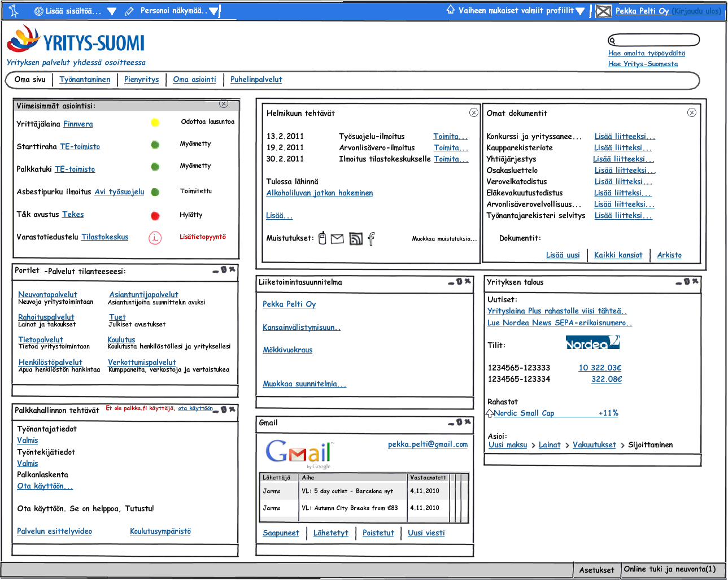Click the pekka.pelti@gmail.com address
The height and width of the screenshot is (580, 728).
[428, 445]
